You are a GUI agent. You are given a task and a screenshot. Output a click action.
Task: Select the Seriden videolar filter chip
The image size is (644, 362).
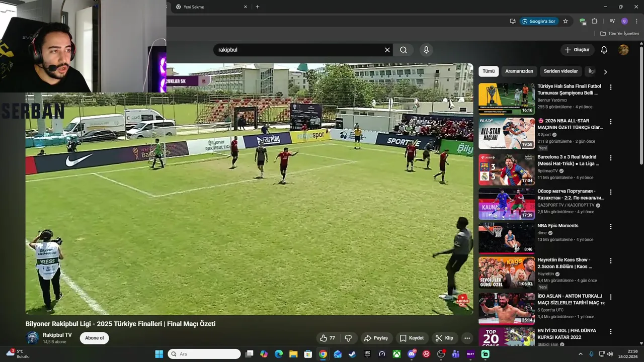pos(561,71)
